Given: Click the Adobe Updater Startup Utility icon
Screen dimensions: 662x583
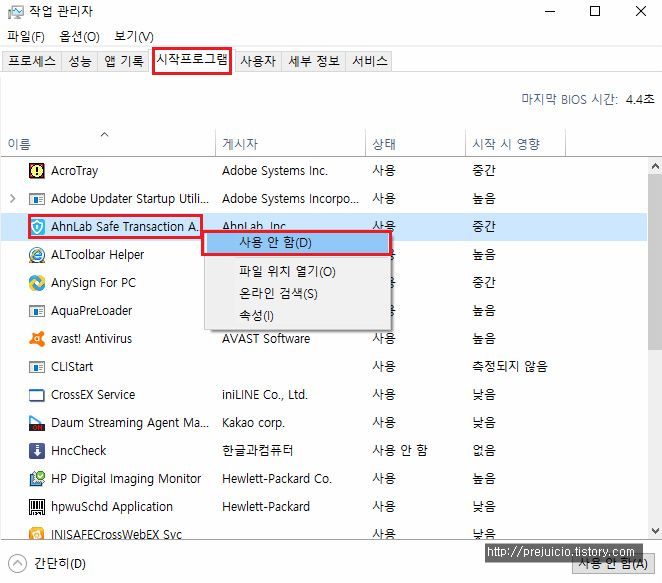Looking at the screenshot, I should click(x=37, y=198).
